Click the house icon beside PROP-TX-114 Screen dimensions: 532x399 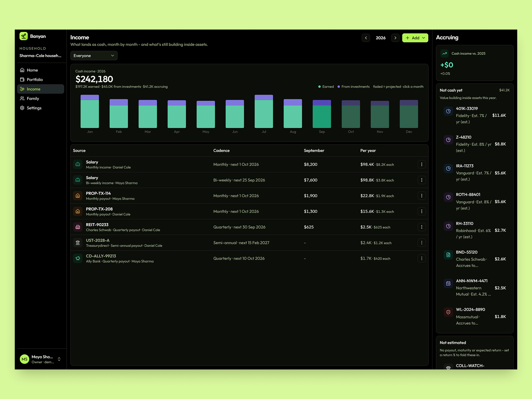tap(78, 196)
